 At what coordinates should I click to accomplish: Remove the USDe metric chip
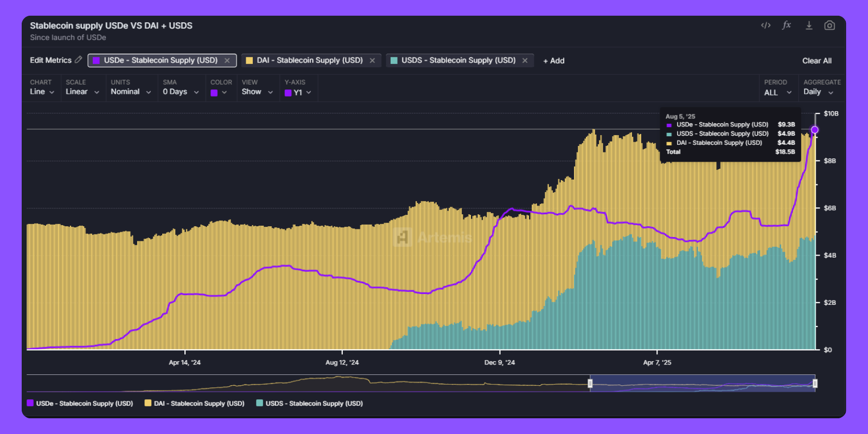coord(227,61)
